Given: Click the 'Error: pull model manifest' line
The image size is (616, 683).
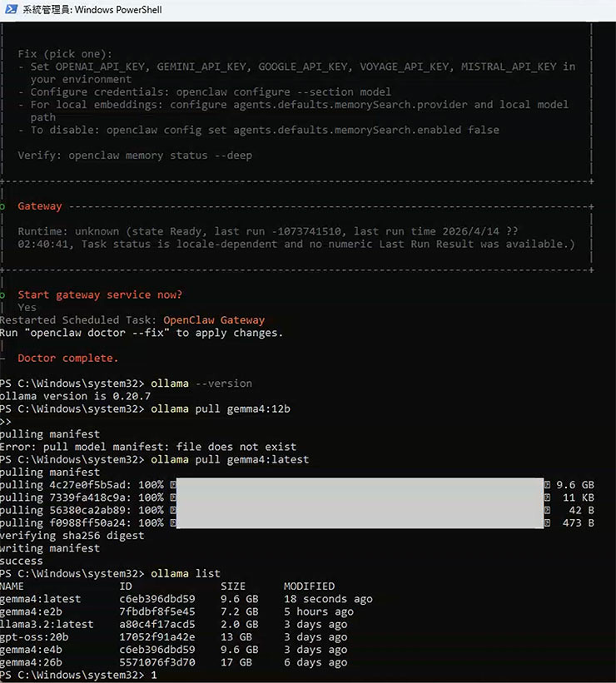Looking at the screenshot, I should tap(148, 447).
